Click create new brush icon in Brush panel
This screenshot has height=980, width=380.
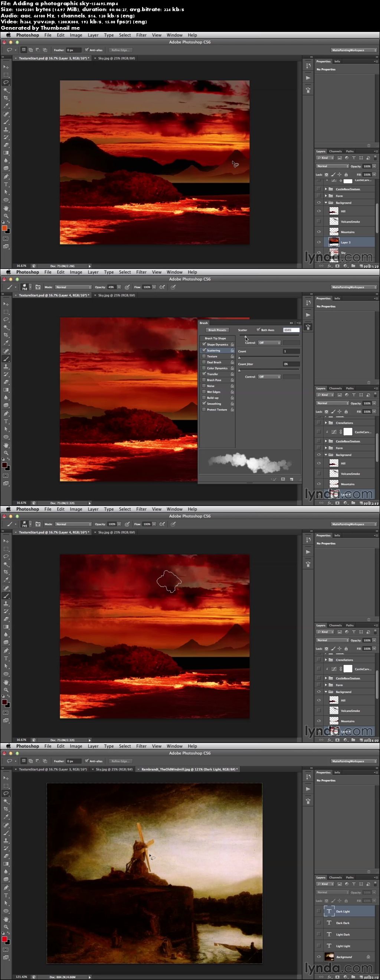pos(292,479)
